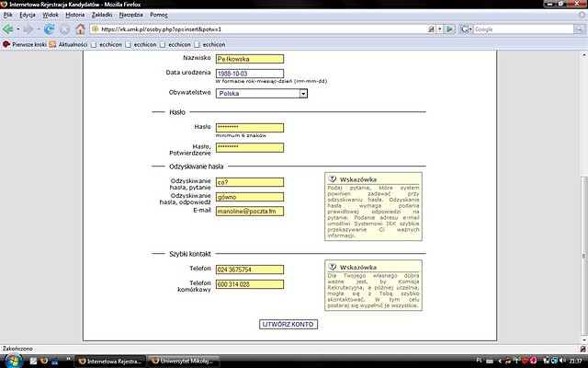This screenshot has width=588, height=368.
Task: Open the Narzędzia menu
Action: point(130,15)
